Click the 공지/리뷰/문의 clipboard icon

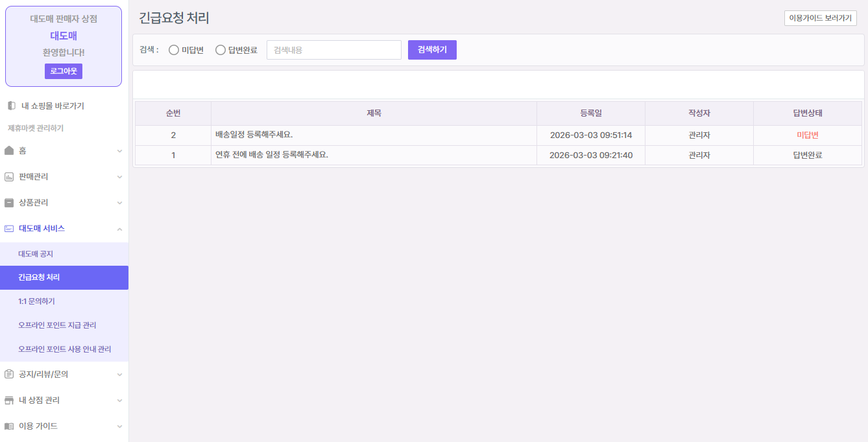[9, 374]
